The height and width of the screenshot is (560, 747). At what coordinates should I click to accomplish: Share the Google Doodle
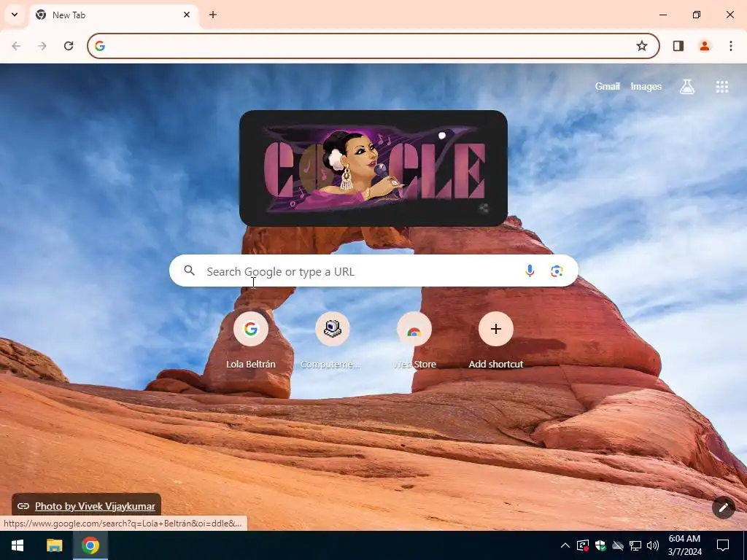click(484, 208)
